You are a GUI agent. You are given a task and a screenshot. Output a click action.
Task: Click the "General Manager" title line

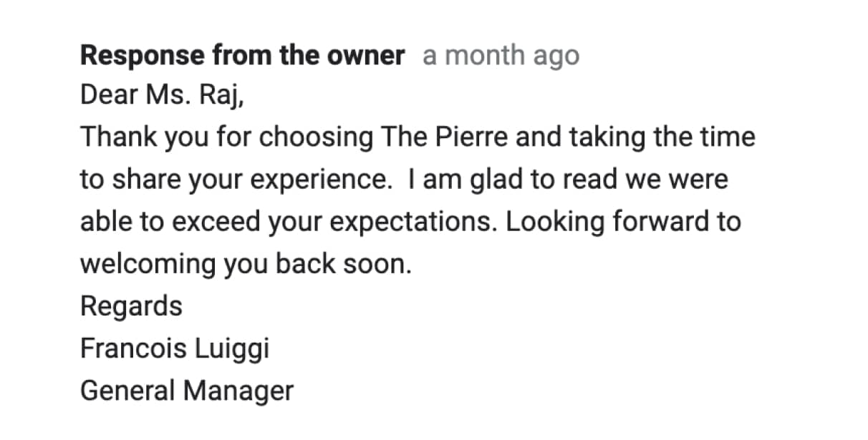coord(187,391)
